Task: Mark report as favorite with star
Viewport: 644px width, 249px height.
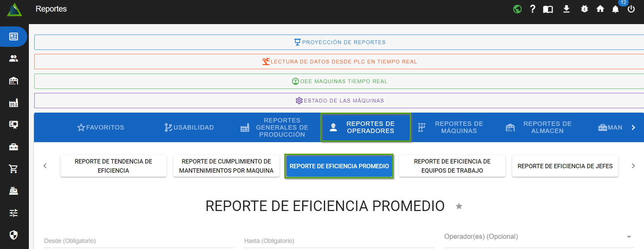Action: pyautogui.click(x=459, y=206)
